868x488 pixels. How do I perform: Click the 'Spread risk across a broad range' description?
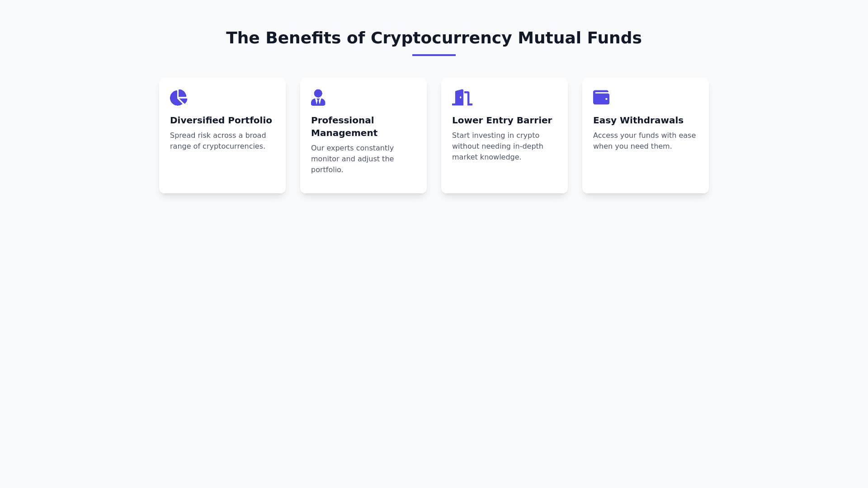(218, 141)
